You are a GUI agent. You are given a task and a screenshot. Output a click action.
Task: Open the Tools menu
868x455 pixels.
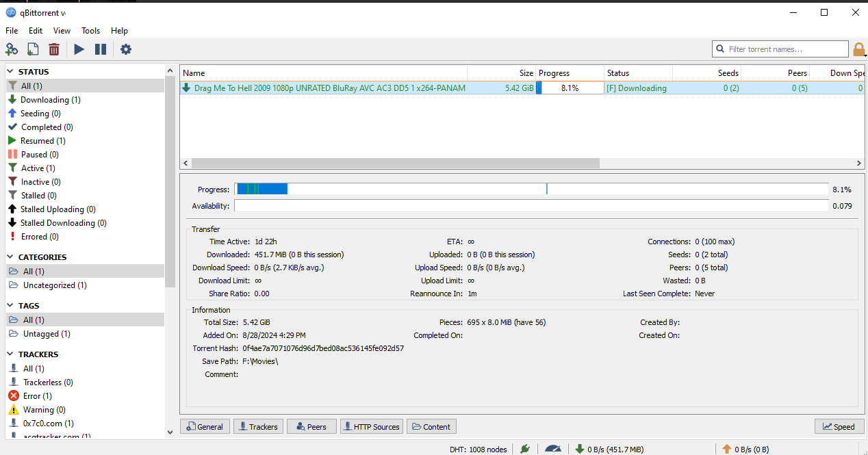coord(91,31)
